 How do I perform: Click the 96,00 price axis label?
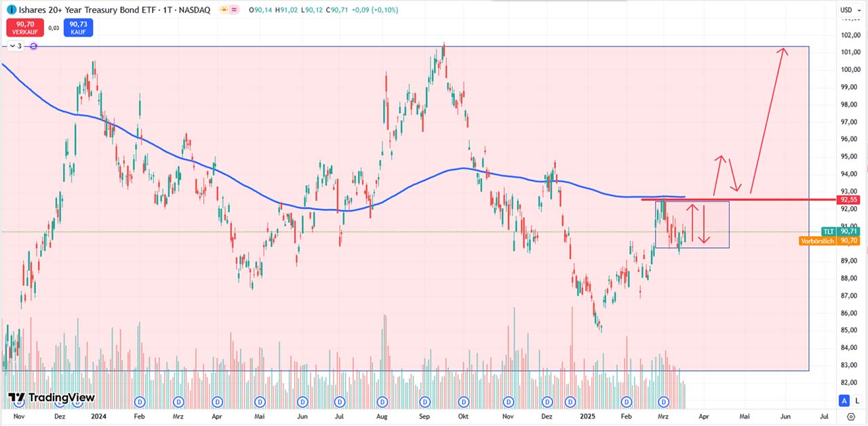pyautogui.click(x=850, y=139)
